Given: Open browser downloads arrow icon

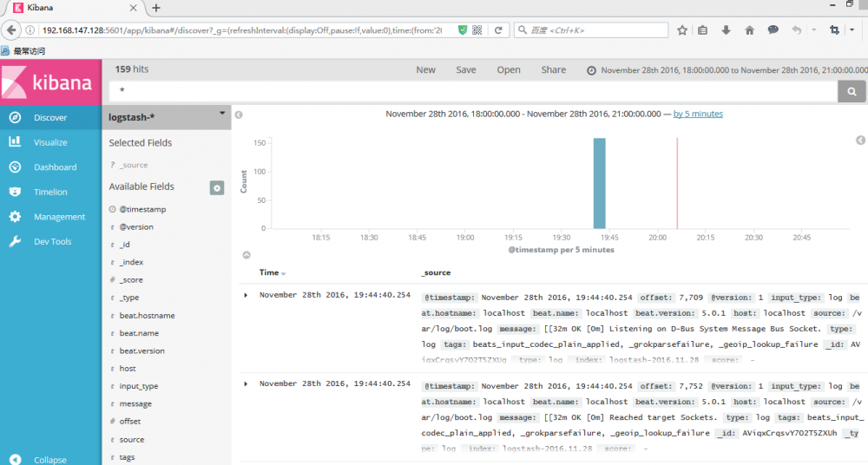Looking at the screenshot, I should pos(726,30).
